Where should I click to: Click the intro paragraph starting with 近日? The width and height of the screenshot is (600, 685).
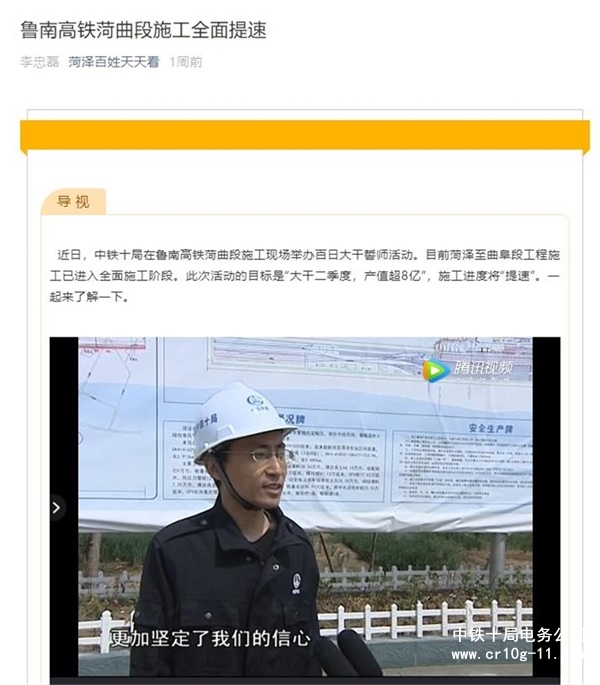(305, 276)
